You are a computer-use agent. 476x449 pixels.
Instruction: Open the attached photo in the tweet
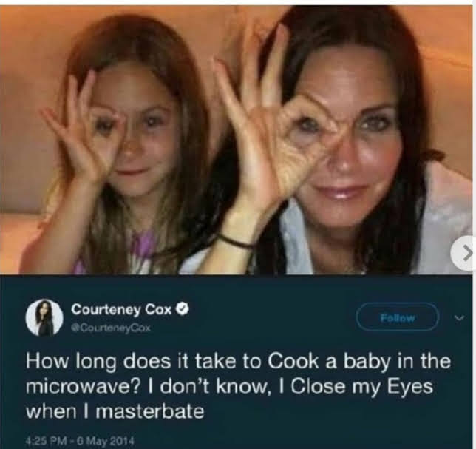coord(237,141)
